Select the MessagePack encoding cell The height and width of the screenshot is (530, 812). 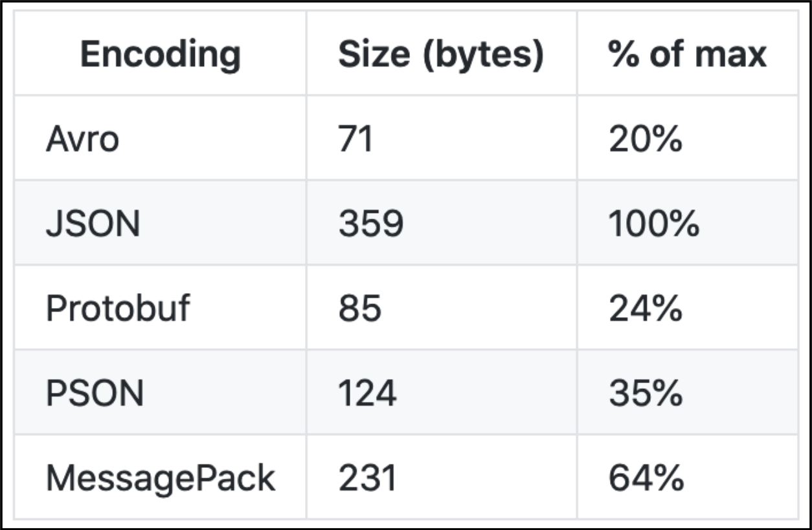(x=160, y=477)
